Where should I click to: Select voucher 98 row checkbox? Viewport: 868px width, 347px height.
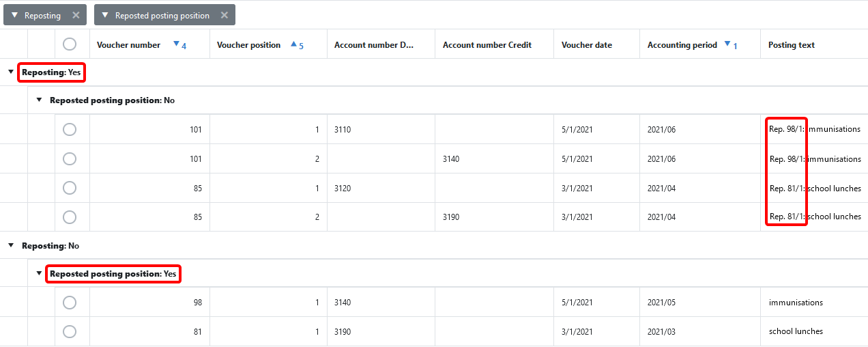pos(70,303)
